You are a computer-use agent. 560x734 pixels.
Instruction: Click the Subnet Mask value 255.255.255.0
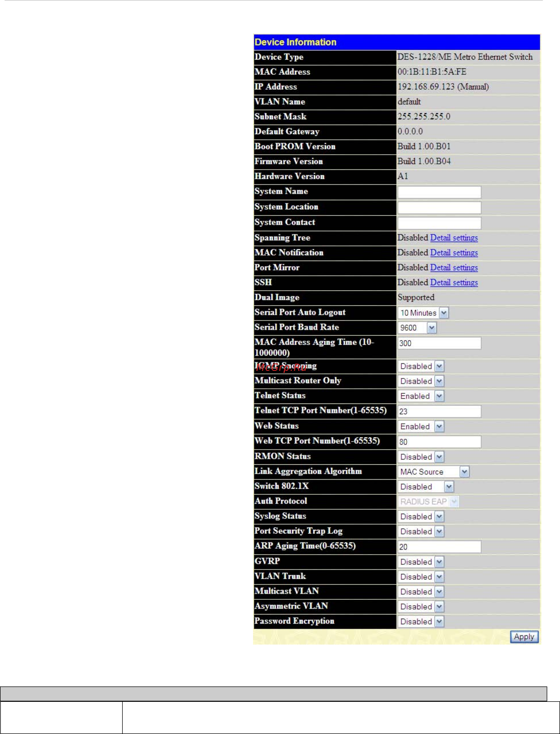point(424,116)
